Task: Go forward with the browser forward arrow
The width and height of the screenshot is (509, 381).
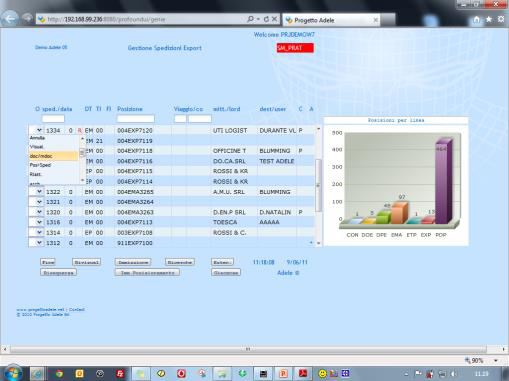Action: [27, 18]
